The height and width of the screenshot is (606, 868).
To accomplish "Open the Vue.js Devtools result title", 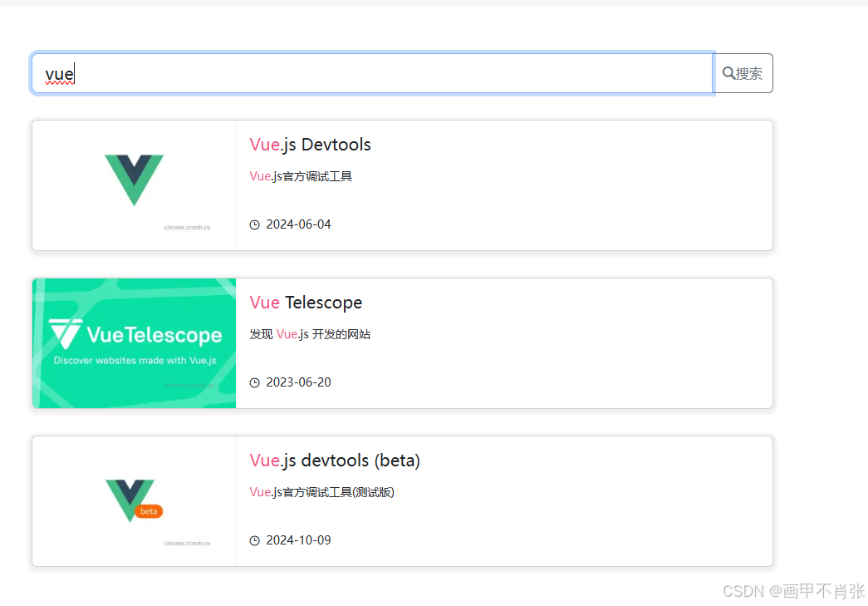I will (310, 144).
